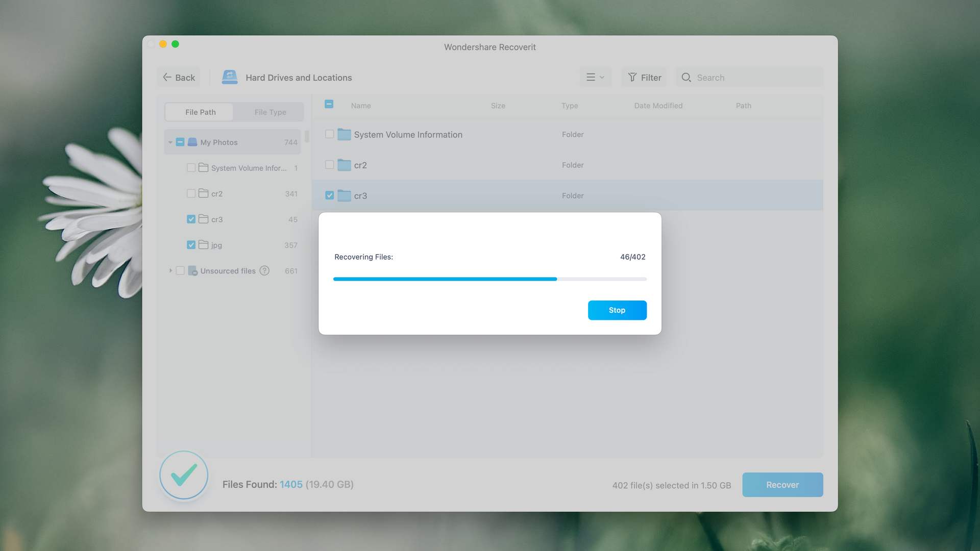Sort by the Path column header
Image resolution: width=980 pixels, height=551 pixels.
pyautogui.click(x=743, y=106)
